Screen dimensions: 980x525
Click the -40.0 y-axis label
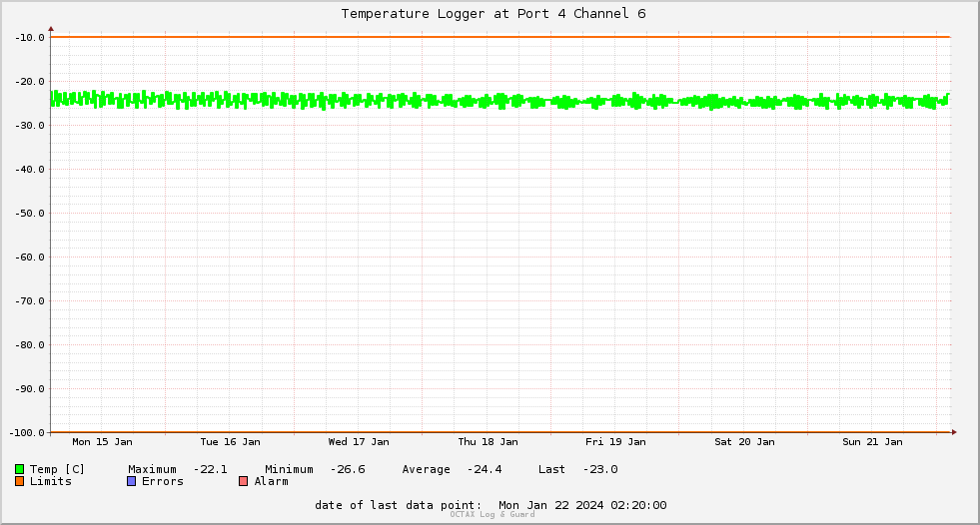(30, 169)
